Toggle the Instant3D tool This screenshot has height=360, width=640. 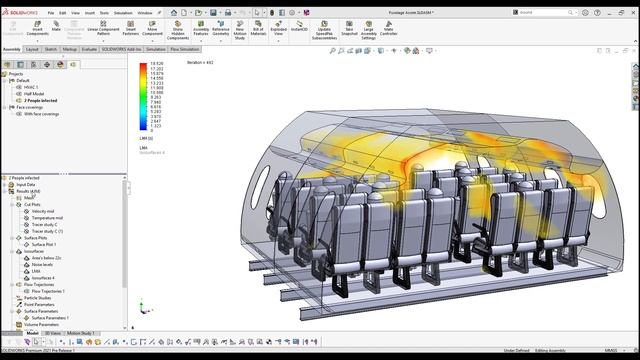pos(299,27)
